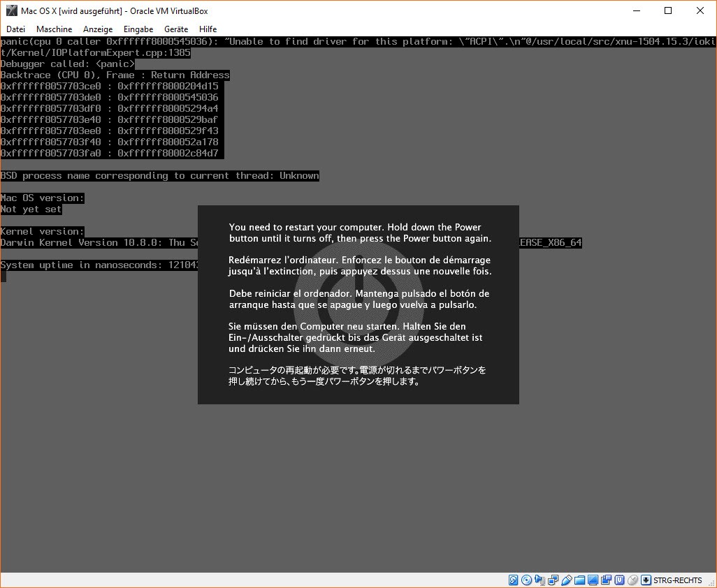
Task: Click the keyboard capture arrow icon
Action: pos(646,580)
